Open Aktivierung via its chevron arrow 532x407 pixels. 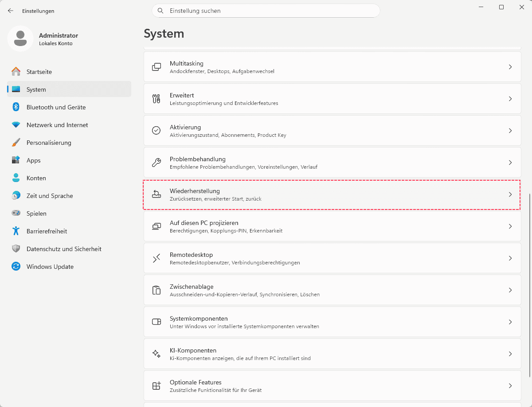510,131
